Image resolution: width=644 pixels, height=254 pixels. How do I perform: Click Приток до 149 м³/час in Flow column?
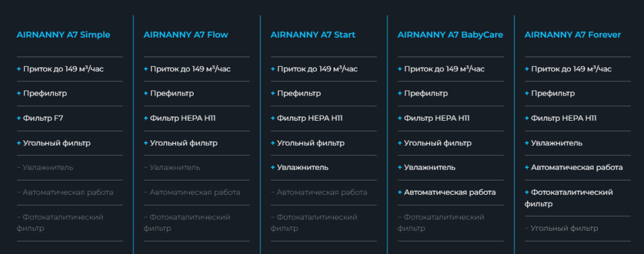(x=190, y=69)
